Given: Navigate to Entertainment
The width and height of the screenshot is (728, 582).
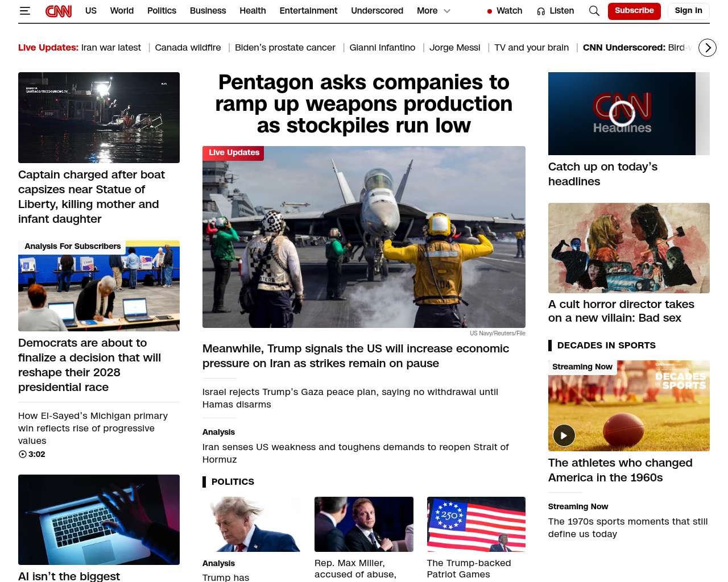Looking at the screenshot, I should pos(308,11).
